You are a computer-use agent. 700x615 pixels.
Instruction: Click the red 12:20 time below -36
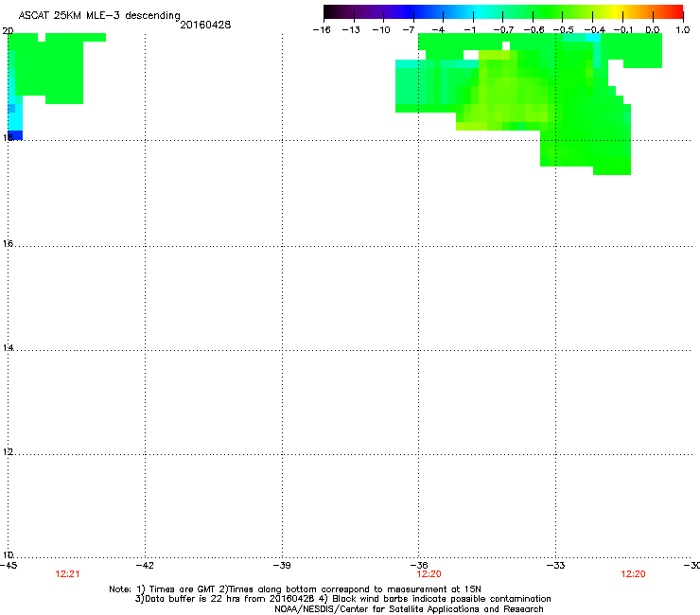point(429,574)
